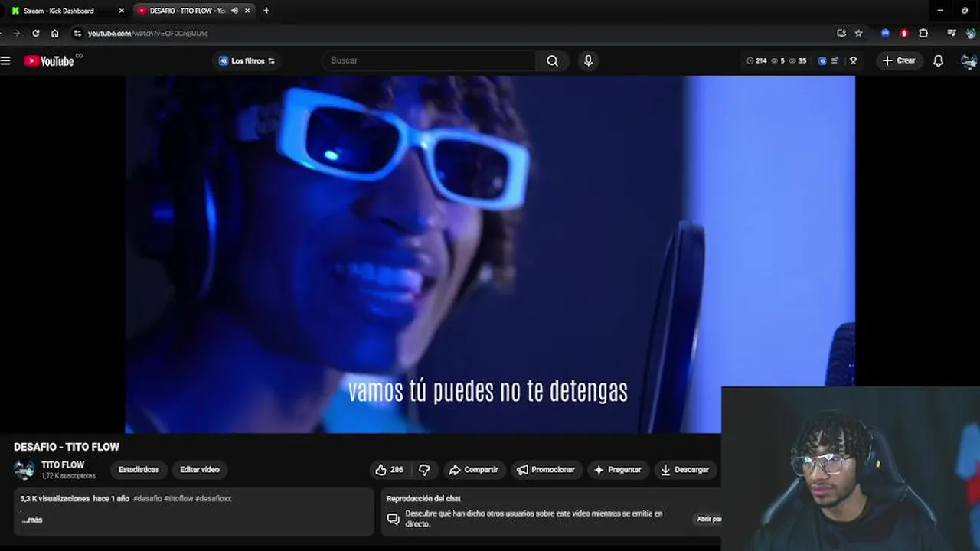Screen dimensions: 980x551
Task: Start voice search with microphone icon
Action: 588,60
